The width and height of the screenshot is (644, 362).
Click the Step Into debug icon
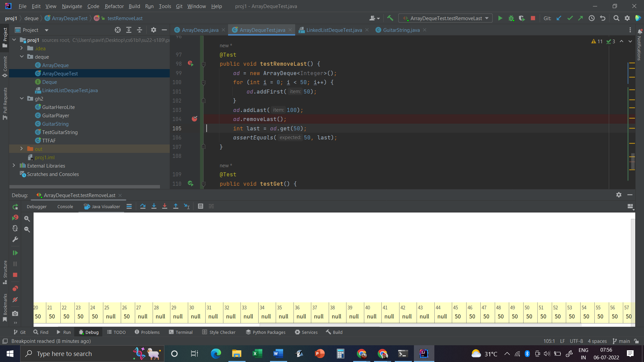154,206
